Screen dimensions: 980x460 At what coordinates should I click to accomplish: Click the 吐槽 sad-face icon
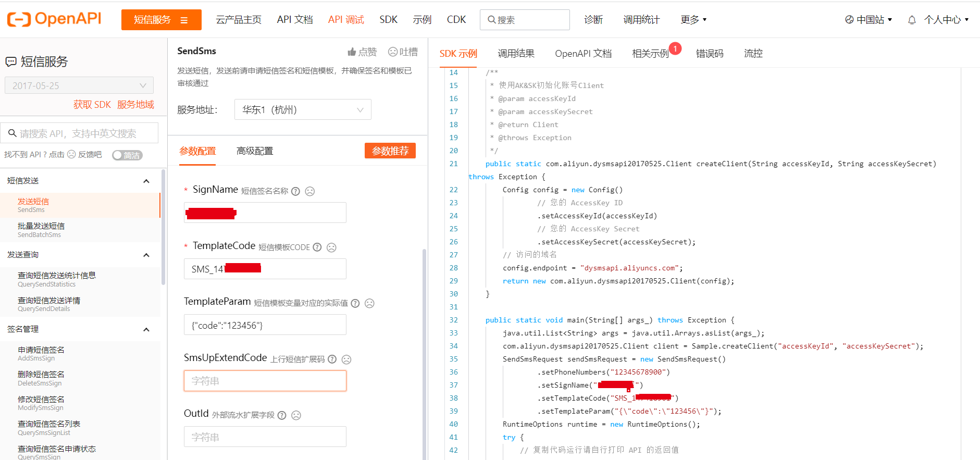pyautogui.click(x=393, y=52)
